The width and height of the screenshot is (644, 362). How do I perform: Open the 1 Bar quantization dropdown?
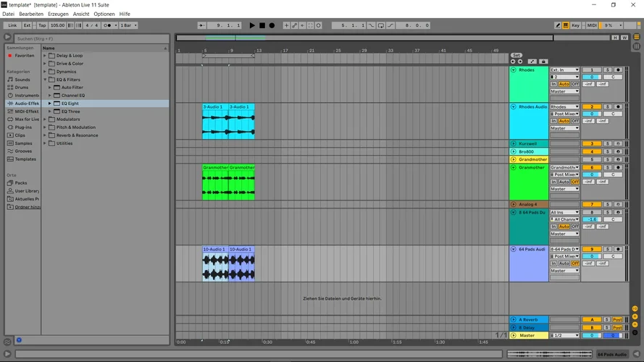(128, 25)
